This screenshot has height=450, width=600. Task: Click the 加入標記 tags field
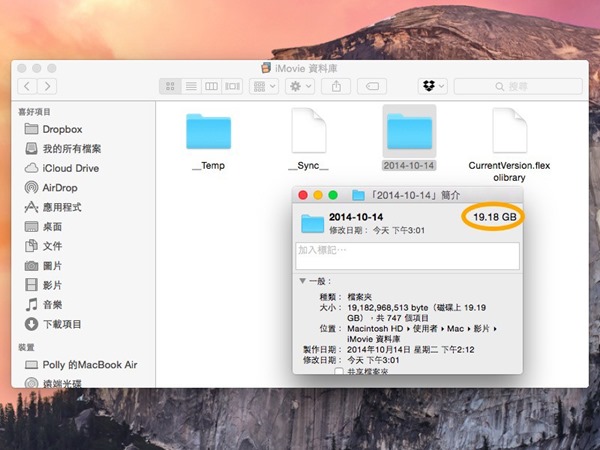[x=408, y=256]
